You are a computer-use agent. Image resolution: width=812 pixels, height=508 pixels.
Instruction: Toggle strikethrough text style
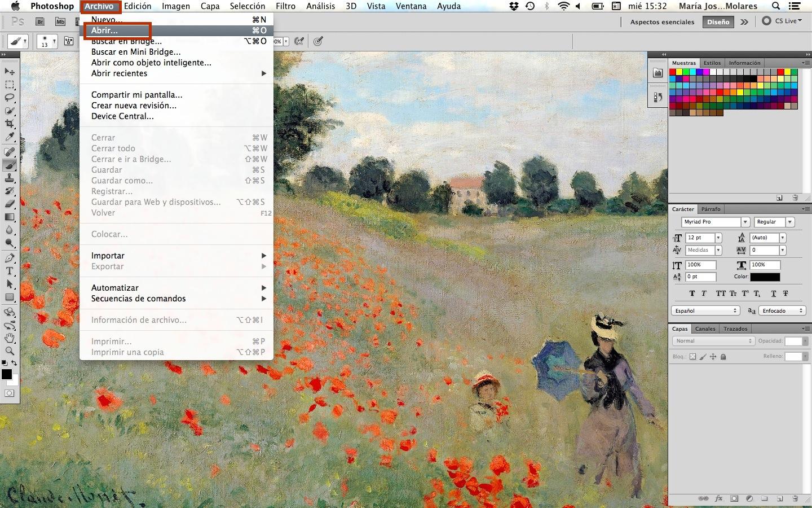pyautogui.click(x=785, y=294)
